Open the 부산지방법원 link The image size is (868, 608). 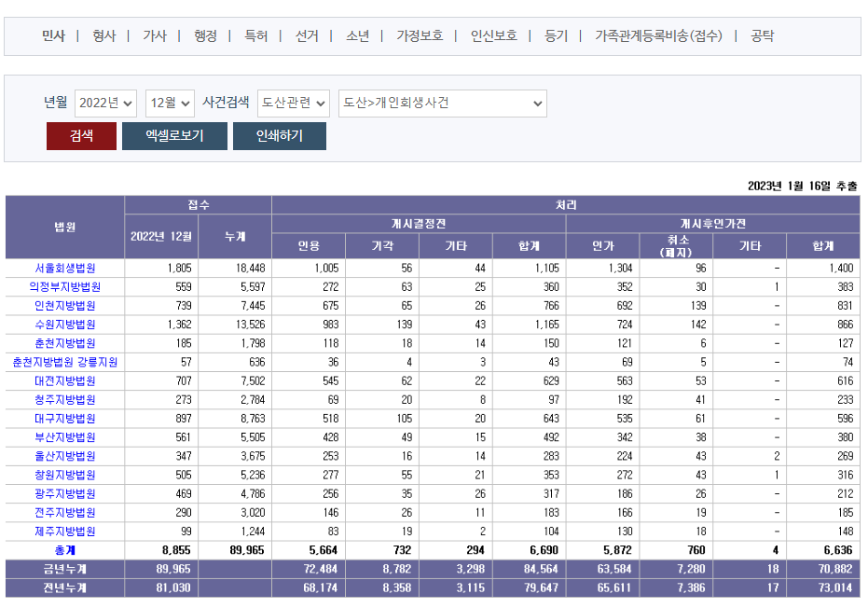64,437
